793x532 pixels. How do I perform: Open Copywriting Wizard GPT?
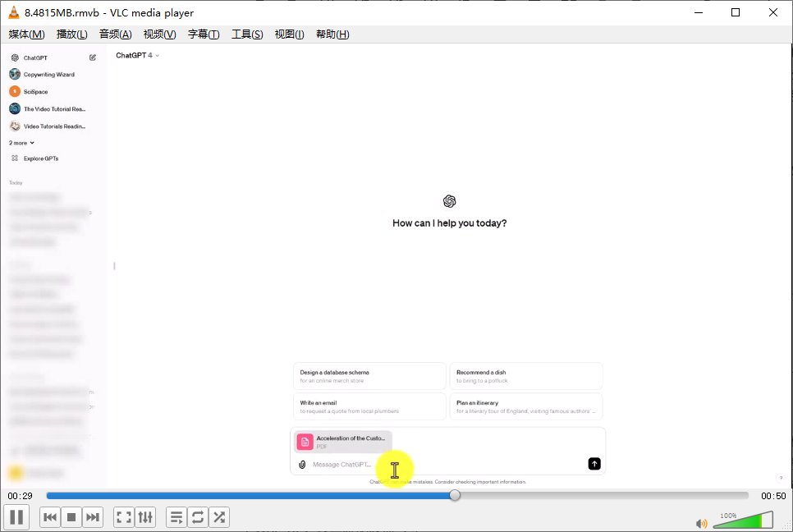coord(49,75)
